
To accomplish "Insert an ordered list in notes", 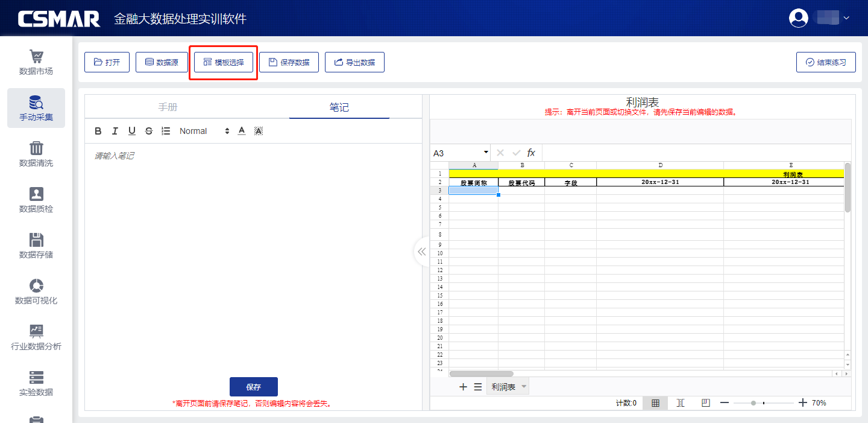I will pos(166,131).
